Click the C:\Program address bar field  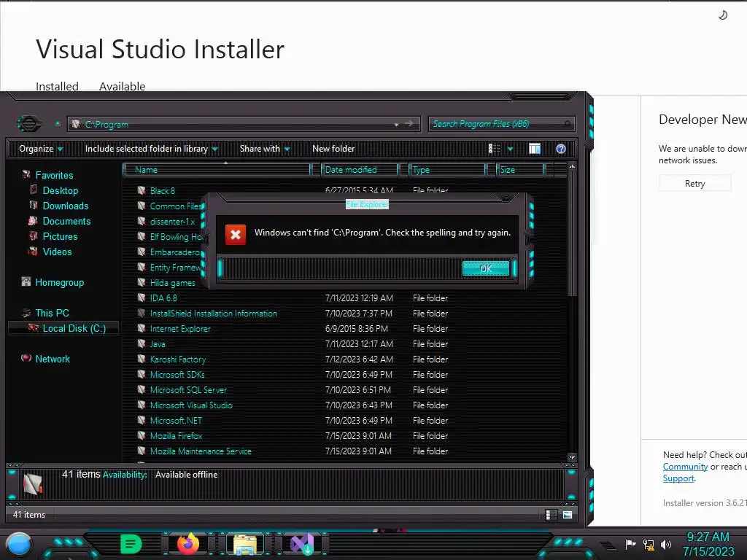click(244, 124)
